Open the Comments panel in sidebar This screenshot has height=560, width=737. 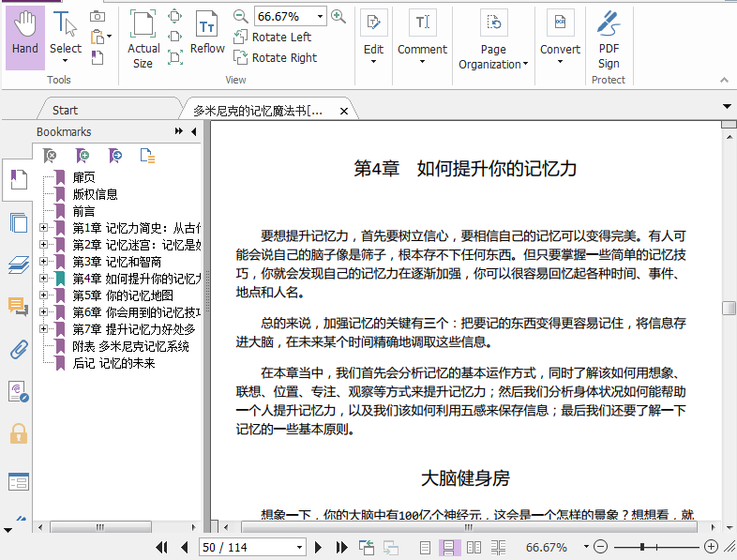tap(18, 307)
